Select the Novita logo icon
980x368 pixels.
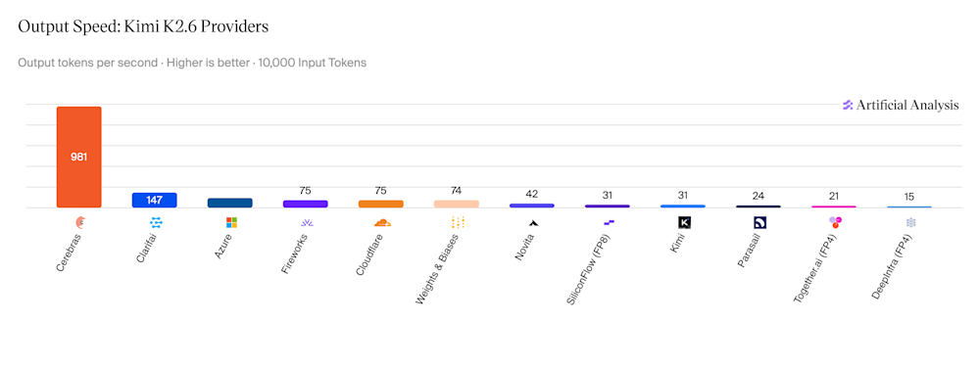tap(532, 222)
